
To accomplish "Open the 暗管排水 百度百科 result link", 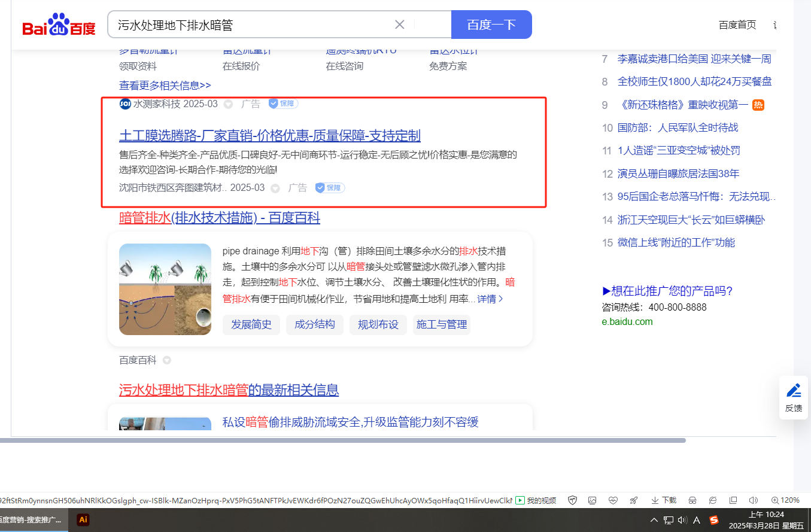I will pyautogui.click(x=219, y=218).
